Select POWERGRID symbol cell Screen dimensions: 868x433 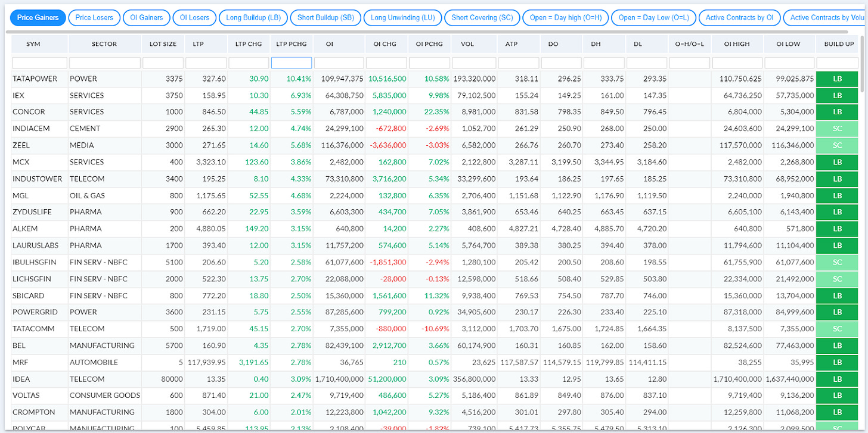(39, 312)
